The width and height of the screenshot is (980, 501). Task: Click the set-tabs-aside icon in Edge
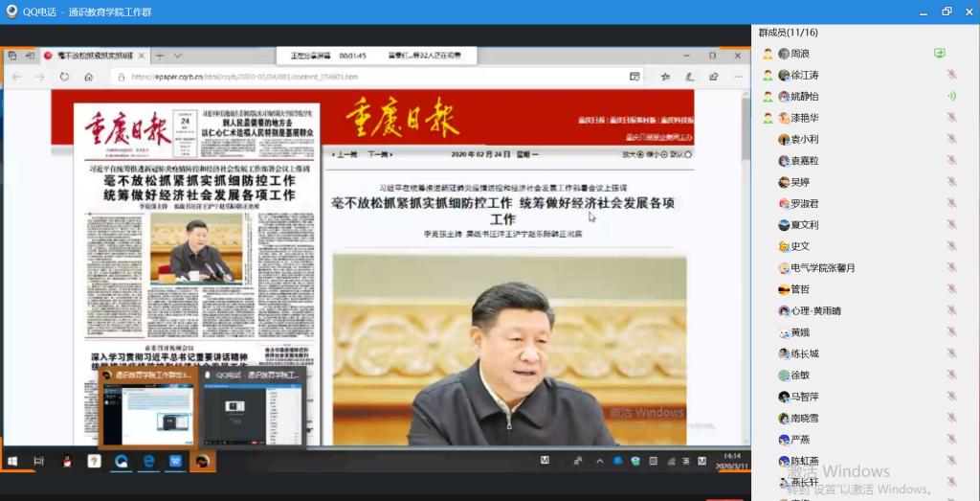[30, 56]
